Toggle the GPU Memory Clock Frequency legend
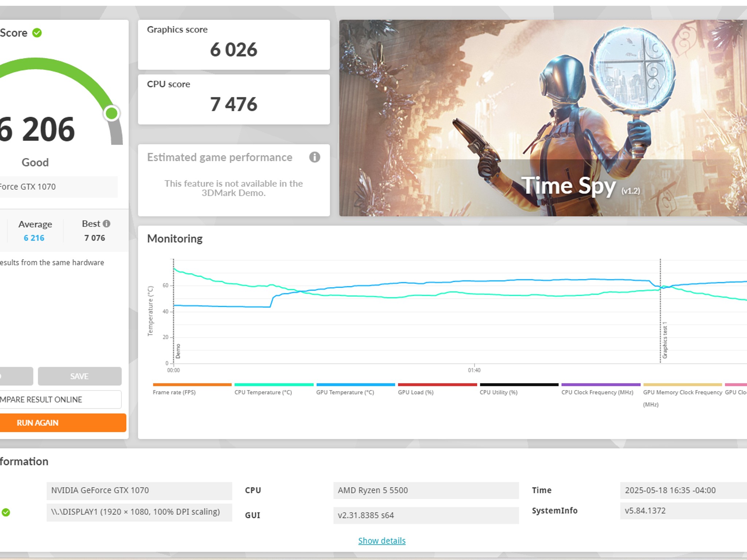747x560 pixels. point(682,392)
